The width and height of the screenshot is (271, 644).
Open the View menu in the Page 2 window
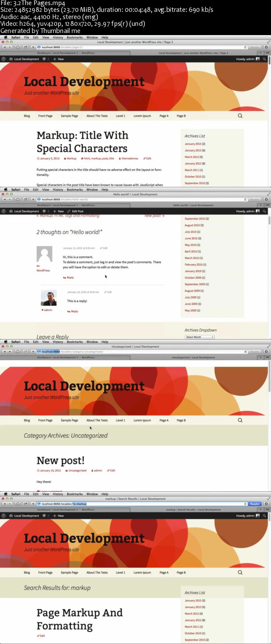tap(46, 37)
